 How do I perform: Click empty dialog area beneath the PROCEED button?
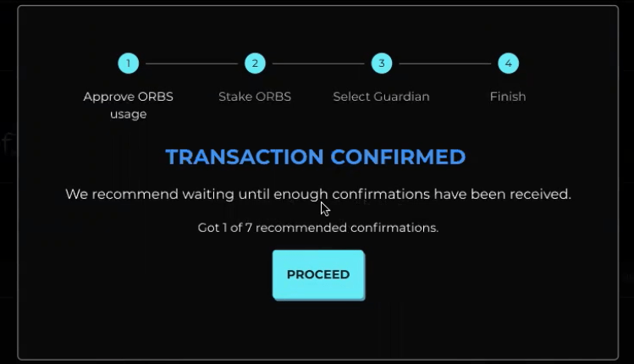coord(318,329)
